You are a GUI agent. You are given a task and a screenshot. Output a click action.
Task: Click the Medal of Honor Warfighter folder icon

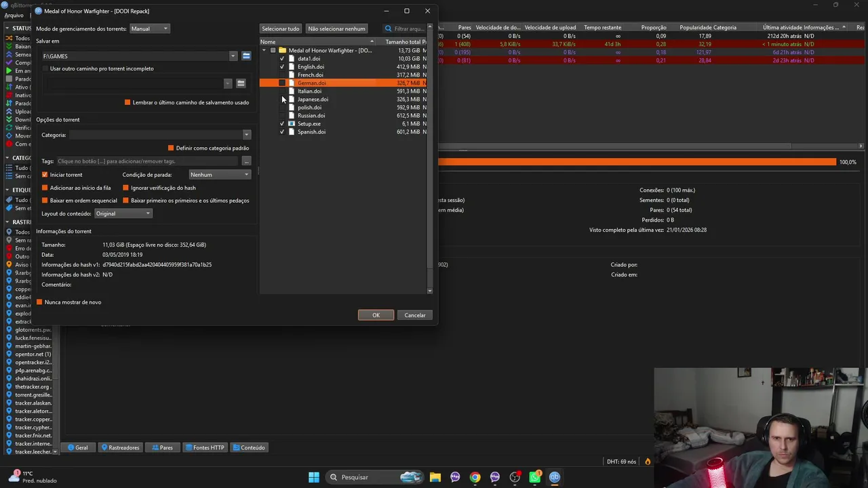tap(282, 50)
